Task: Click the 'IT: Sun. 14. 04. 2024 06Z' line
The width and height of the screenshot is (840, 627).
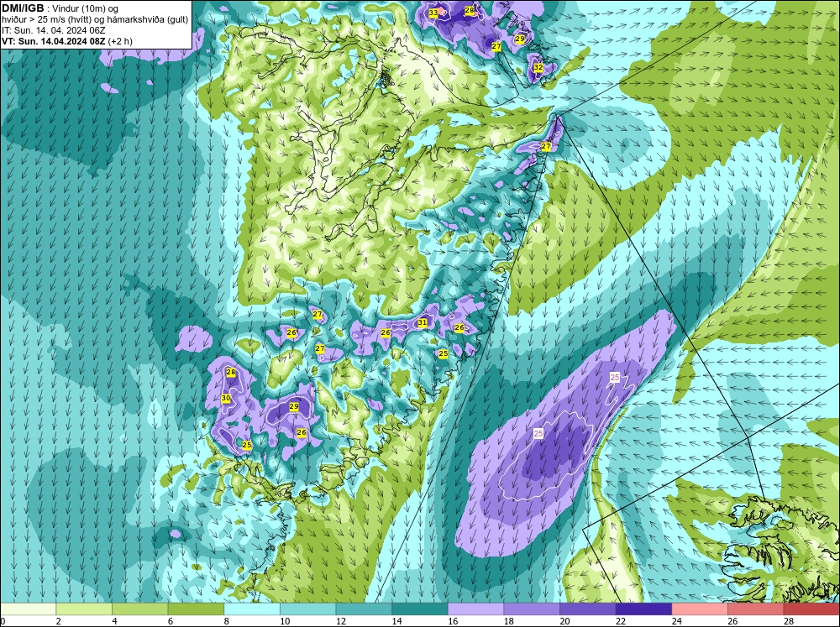Action: pyautogui.click(x=52, y=30)
